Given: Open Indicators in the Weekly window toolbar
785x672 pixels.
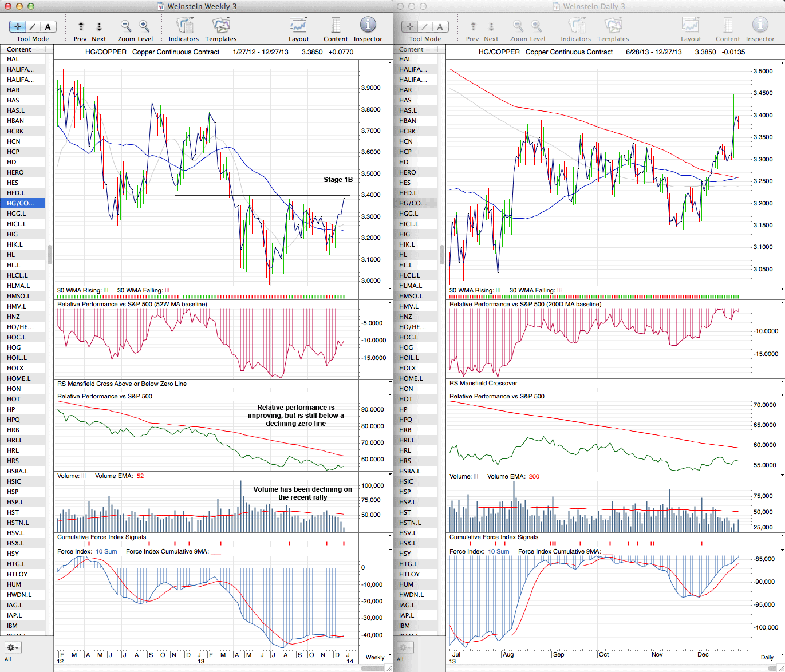Looking at the screenshot, I should point(184,26).
